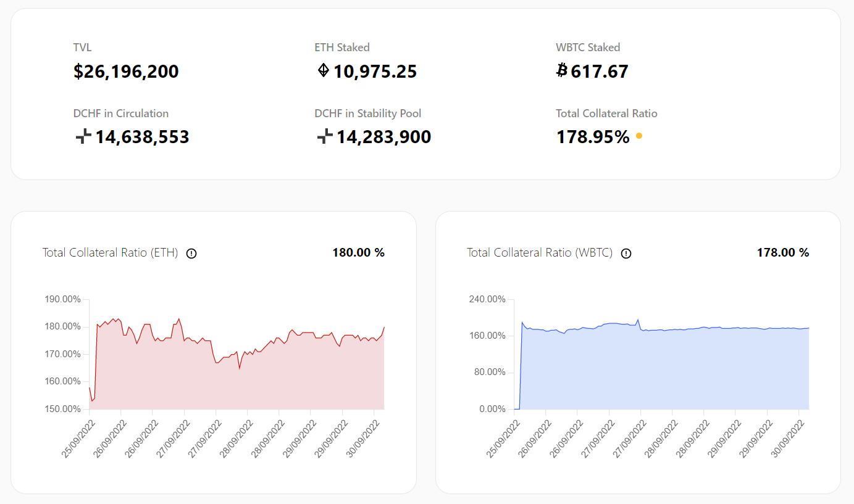Click the info icon beside Total Collateral Ratio (WBTC)
The width and height of the screenshot is (854, 504).
(x=626, y=253)
